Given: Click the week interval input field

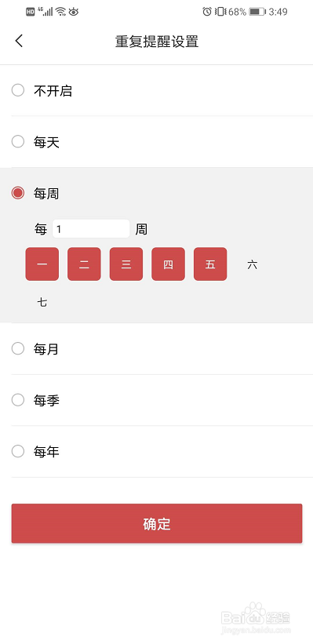Looking at the screenshot, I should coord(91,229).
